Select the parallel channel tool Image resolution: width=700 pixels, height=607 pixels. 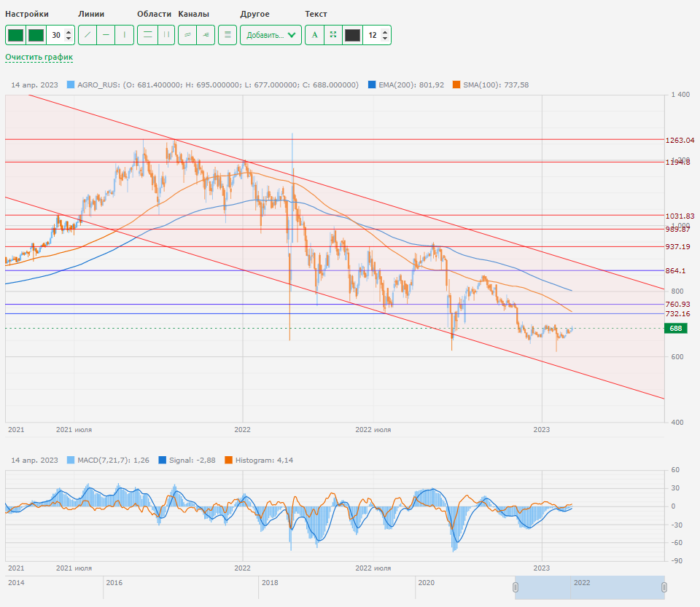tap(187, 35)
